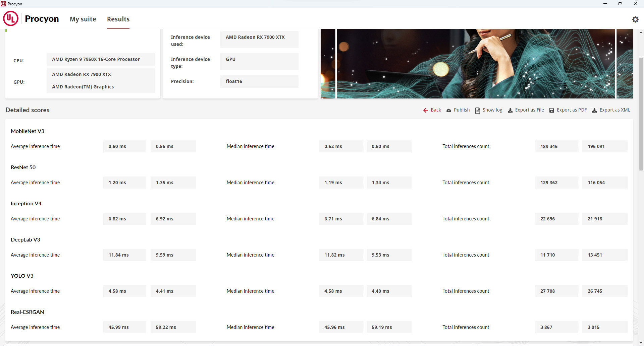The height and width of the screenshot is (346, 644).
Task: Click the Export as File download icon
Action: (510, 110)
